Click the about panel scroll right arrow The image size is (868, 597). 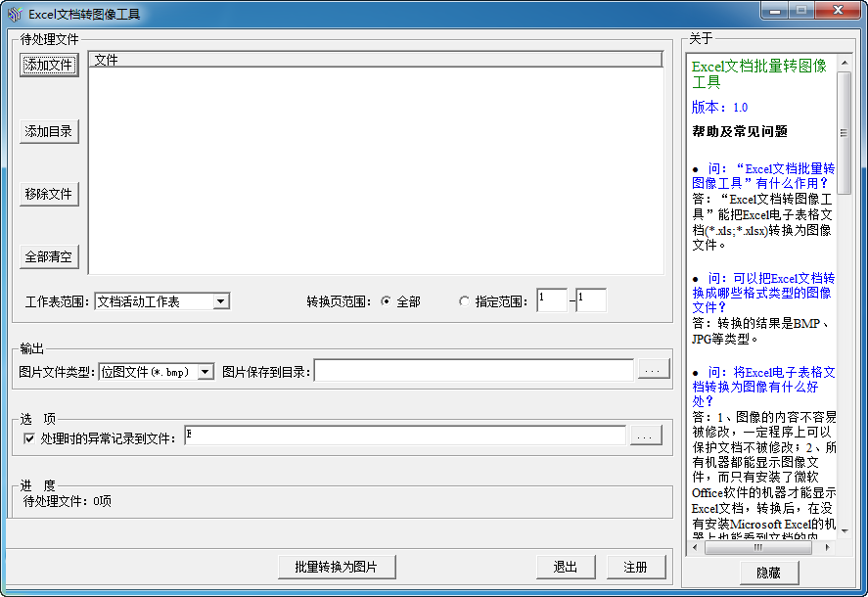pos(828,548)
